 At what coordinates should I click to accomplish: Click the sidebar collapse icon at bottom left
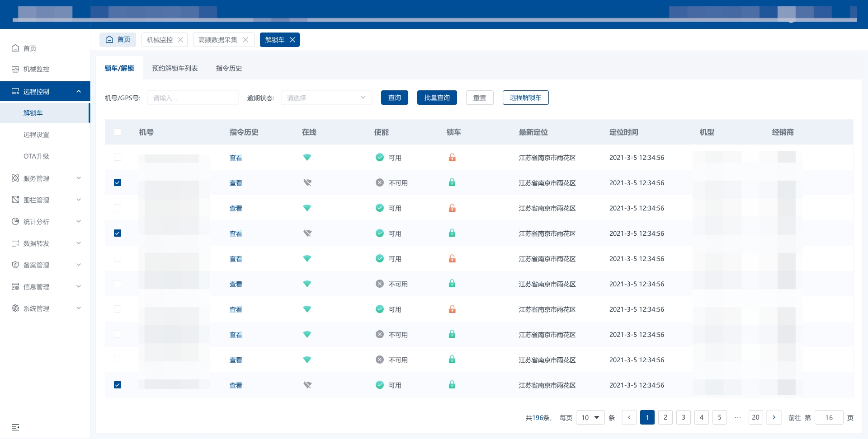coord(15,427)
